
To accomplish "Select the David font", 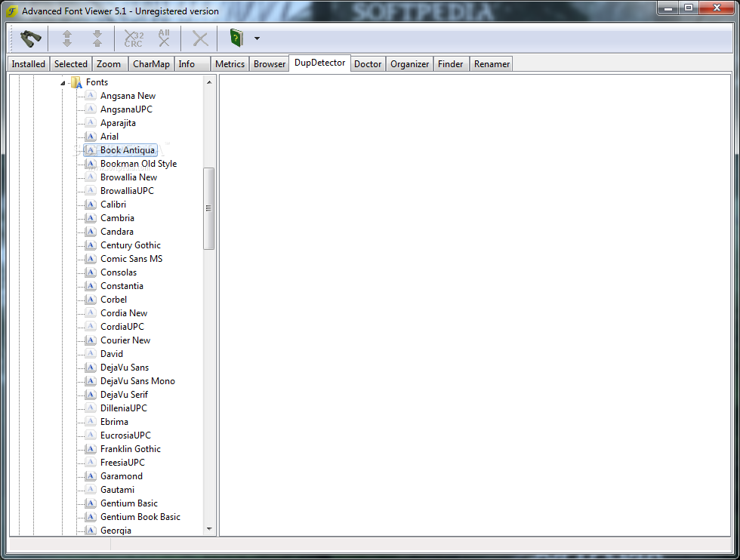I will (x=112, y=354).
